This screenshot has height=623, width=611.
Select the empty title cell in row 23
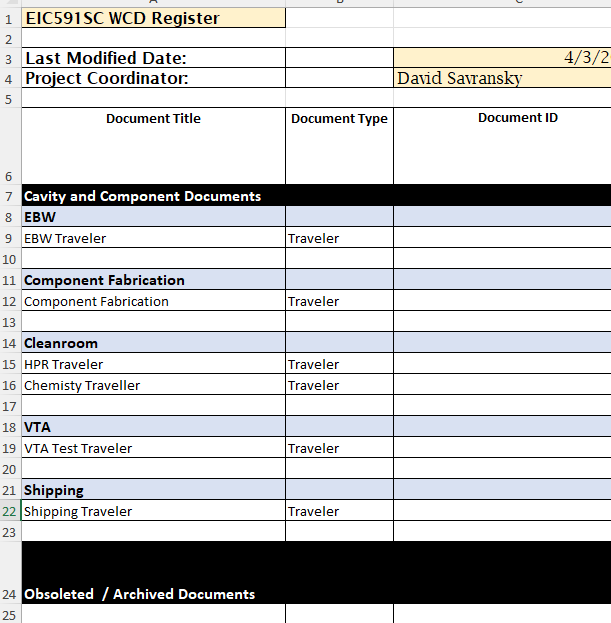[153, 532]
